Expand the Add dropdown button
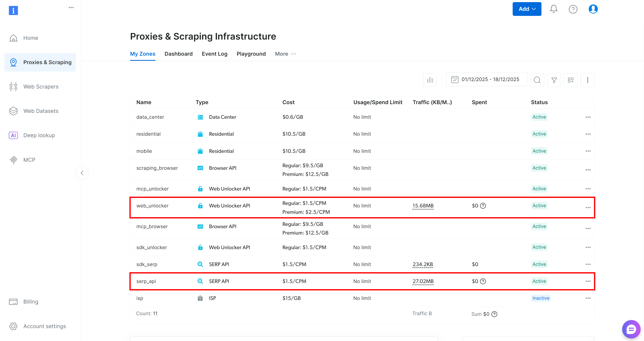Viewport: 644px width, 341px height. tap(527, 9)
